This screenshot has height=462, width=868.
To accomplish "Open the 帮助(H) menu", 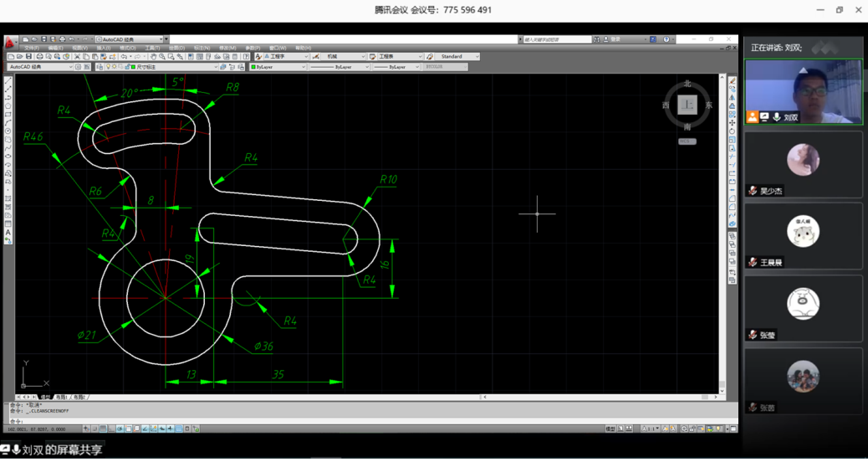I will (302, 49).
